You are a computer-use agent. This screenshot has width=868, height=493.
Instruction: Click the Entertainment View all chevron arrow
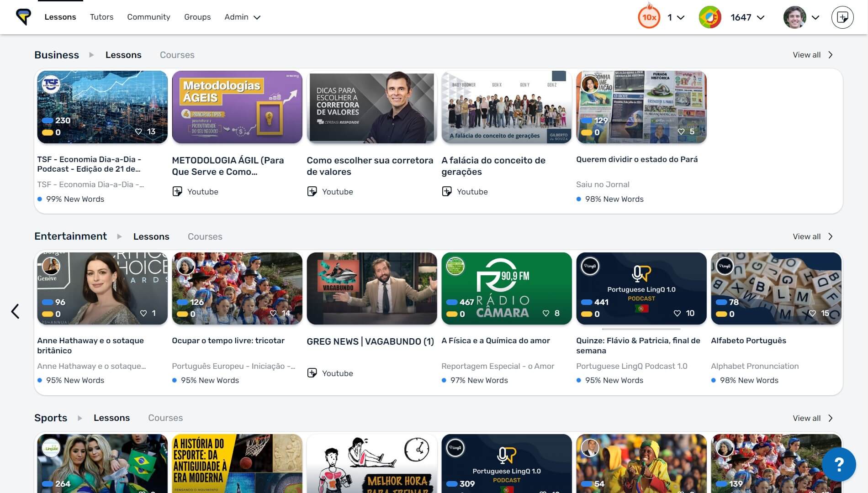tap(831, 236)
